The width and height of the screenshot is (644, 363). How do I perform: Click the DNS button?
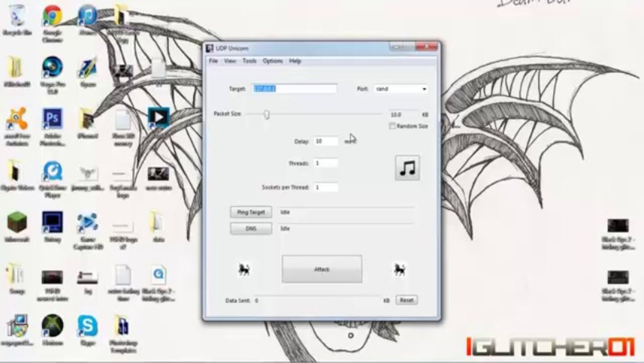pos(251,229)
